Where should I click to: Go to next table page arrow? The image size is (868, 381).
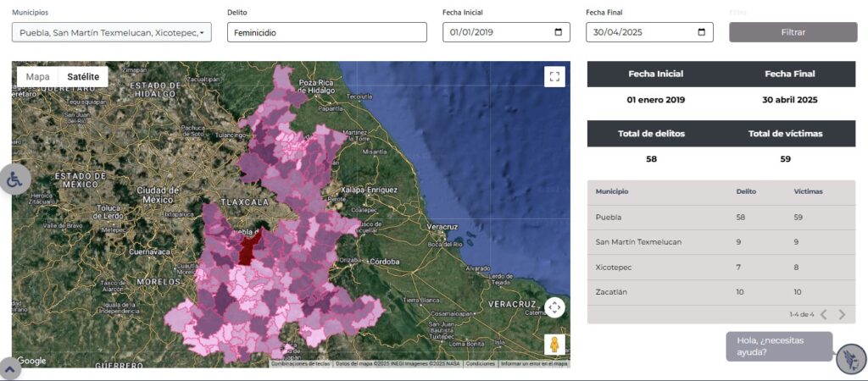click(x=842, y=315)
